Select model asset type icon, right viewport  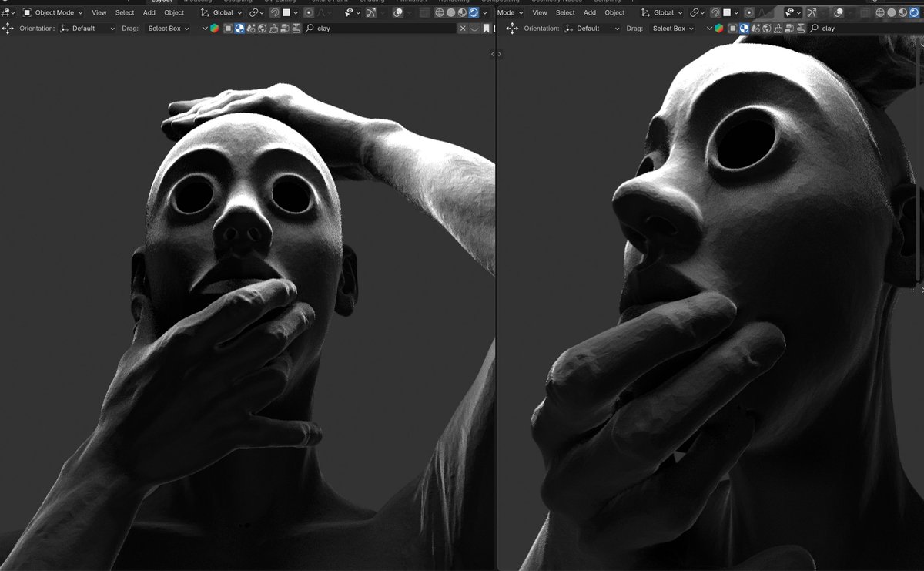(x=732, y=29)
